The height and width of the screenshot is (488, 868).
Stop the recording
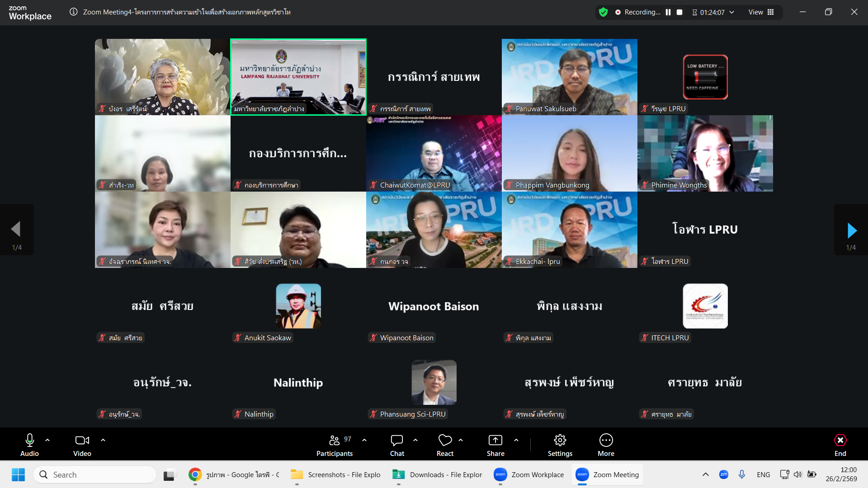click(x=679, y=12)
